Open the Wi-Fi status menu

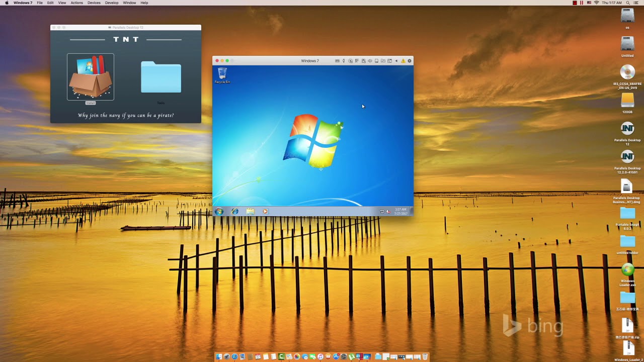(x=597, y=3)
